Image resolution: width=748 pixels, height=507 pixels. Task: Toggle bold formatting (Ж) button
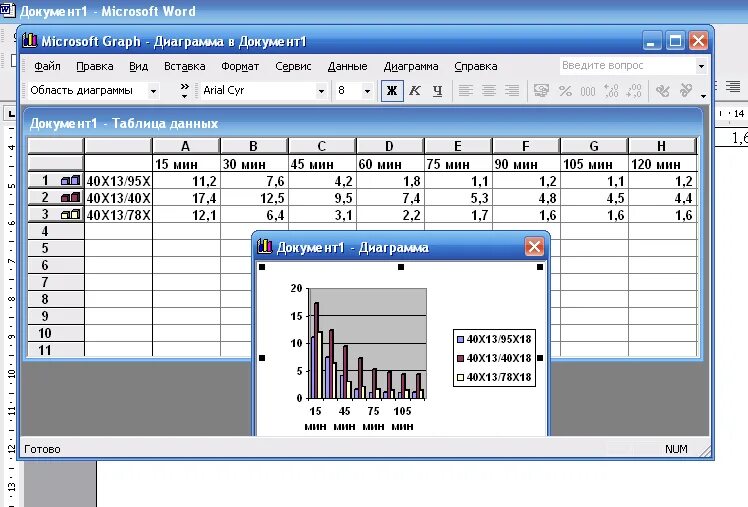click(x=392, y=91)
